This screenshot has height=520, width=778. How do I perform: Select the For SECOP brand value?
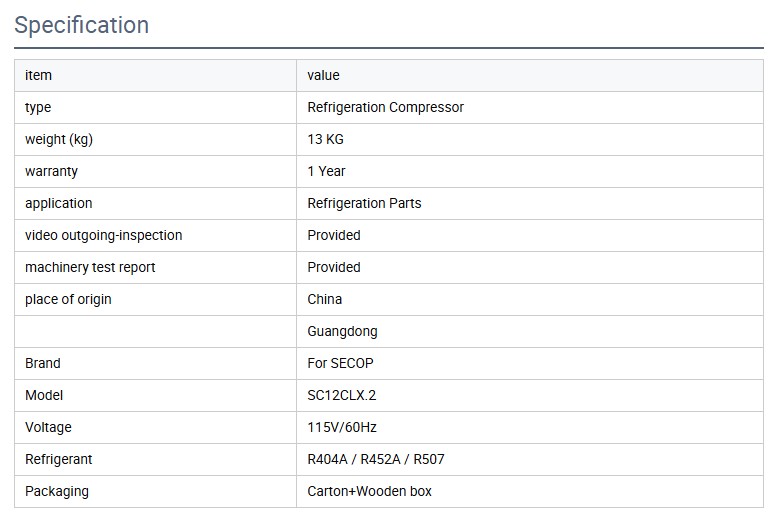pyautogui.click(x=340, y=363)
